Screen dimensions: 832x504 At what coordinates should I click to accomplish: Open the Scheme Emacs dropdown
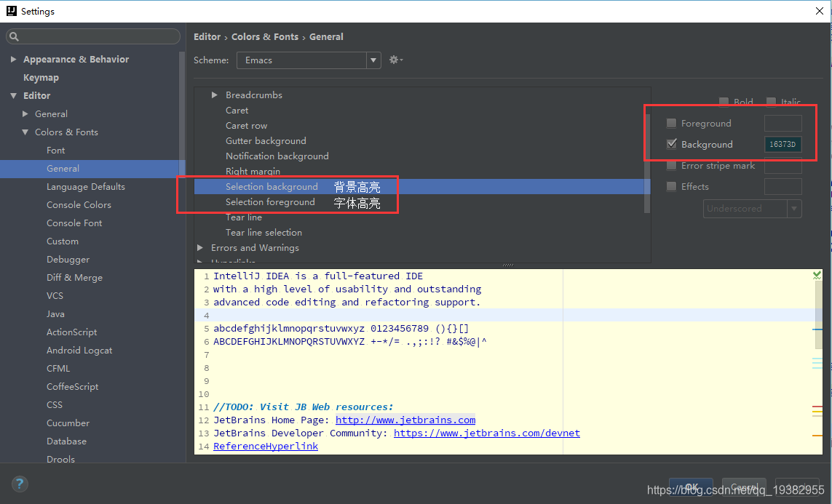pyautogui.click(x=309, y=60)
